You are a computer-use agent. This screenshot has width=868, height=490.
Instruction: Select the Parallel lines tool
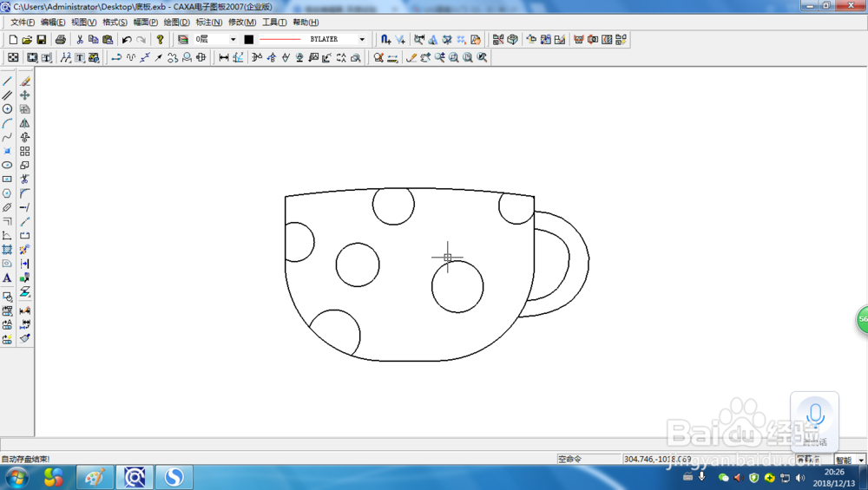[x=7, y=95]
